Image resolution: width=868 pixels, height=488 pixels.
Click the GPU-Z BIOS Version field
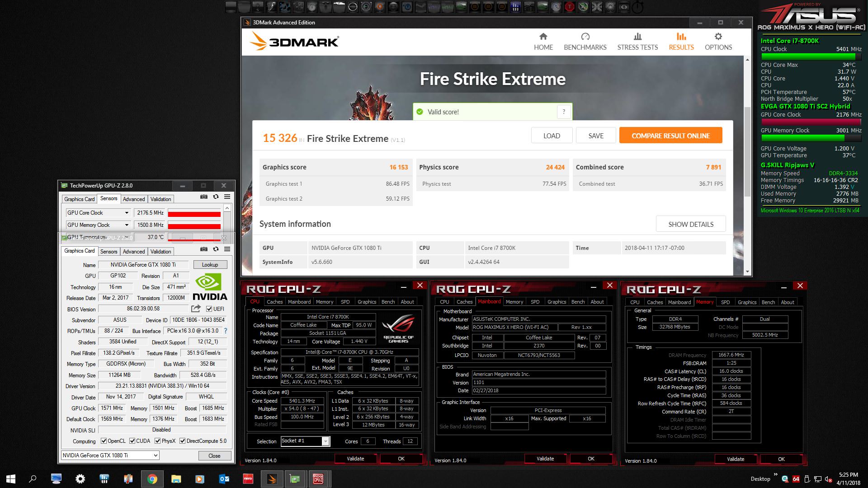(x=143, y=309)
